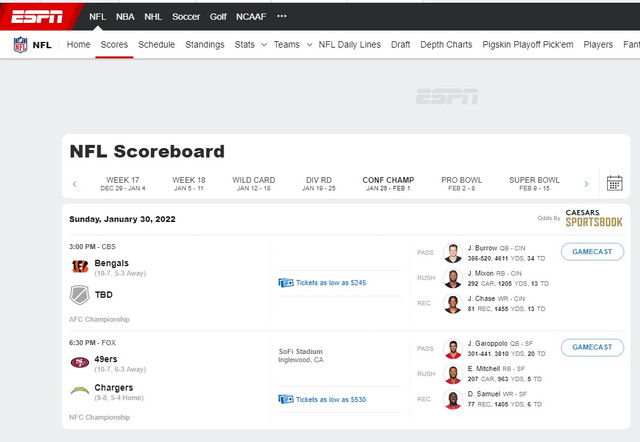Click ticket icon beside $245 tickets
Image resolution: width=640 pixels, height=442 pixels.
point(286,282)
